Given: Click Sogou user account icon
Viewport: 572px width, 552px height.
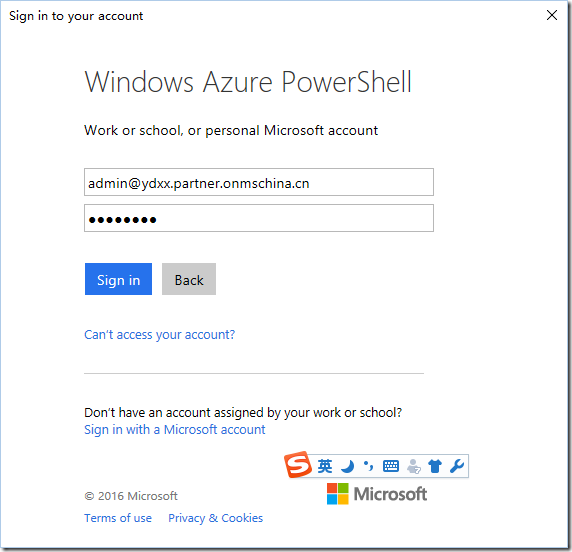Looking at the screenshot, I should pos(413,466).
